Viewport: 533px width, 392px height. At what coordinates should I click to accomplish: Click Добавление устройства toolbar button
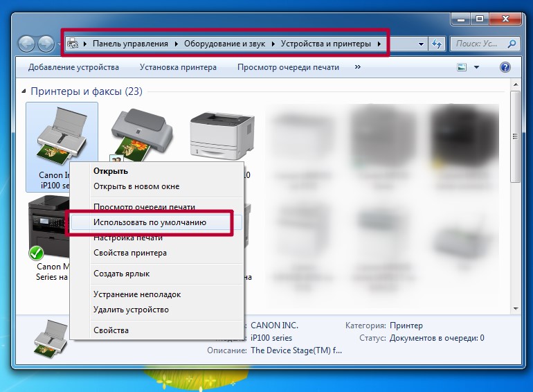click(74, 67)
